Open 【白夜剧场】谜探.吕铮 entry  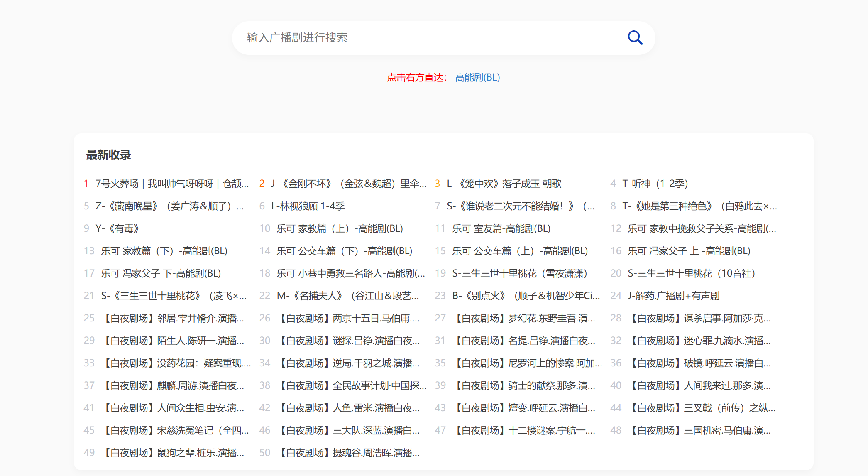[348, 341]
